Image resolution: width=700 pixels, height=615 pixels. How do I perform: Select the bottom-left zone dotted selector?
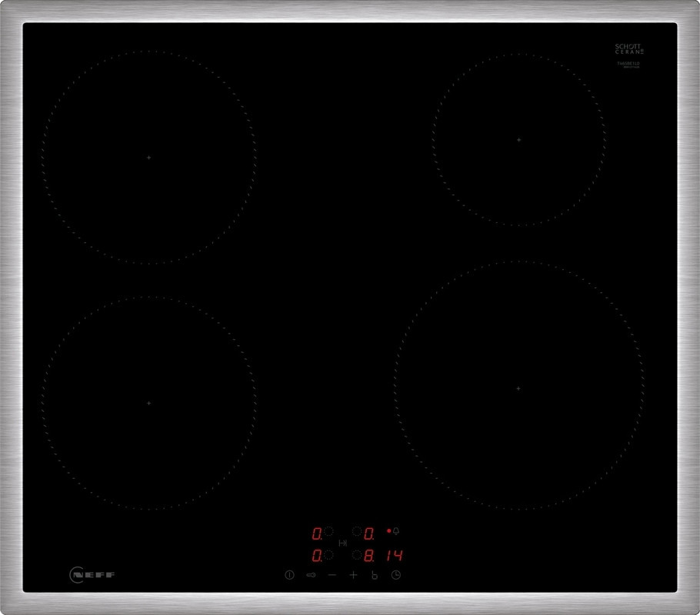[329, 554]
